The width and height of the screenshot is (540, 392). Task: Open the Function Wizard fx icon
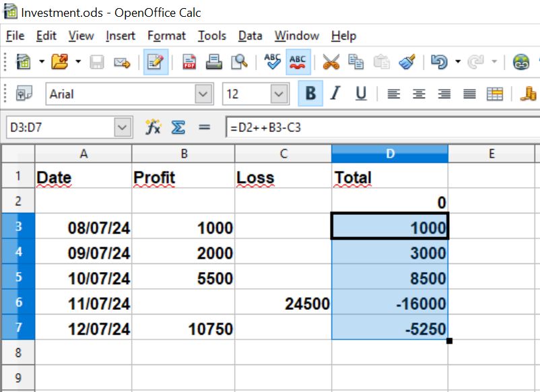(153, 127)
